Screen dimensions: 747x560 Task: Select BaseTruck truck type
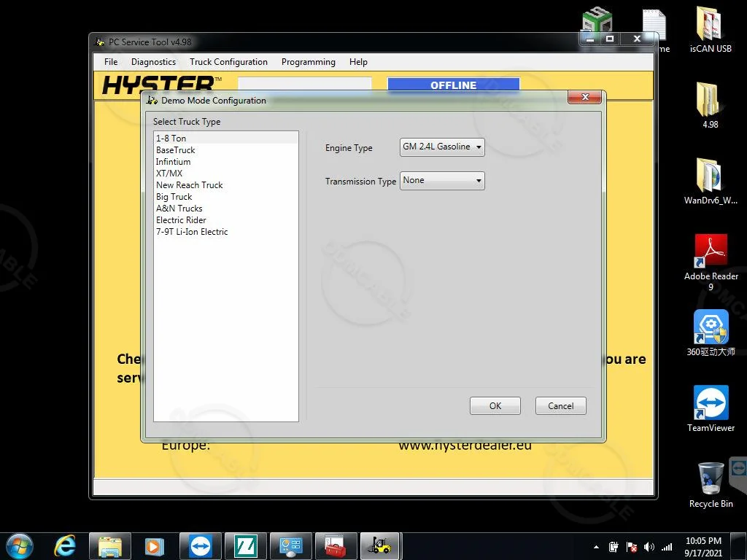point(226,150)
